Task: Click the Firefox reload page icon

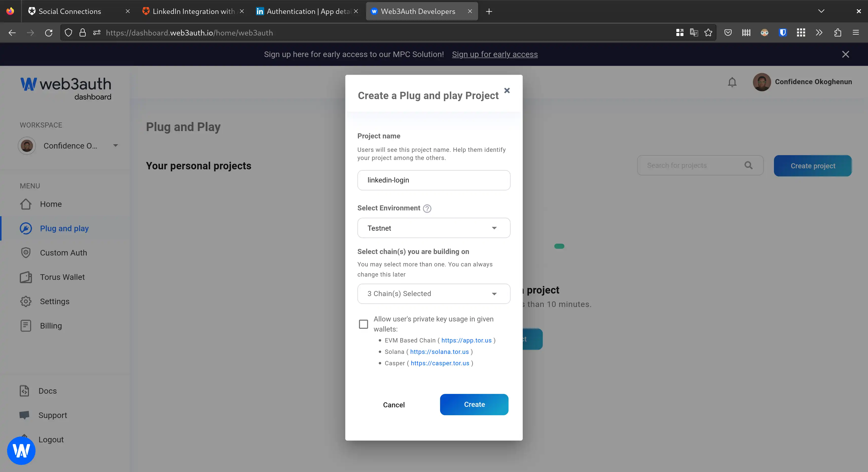Action: point(49,33)
